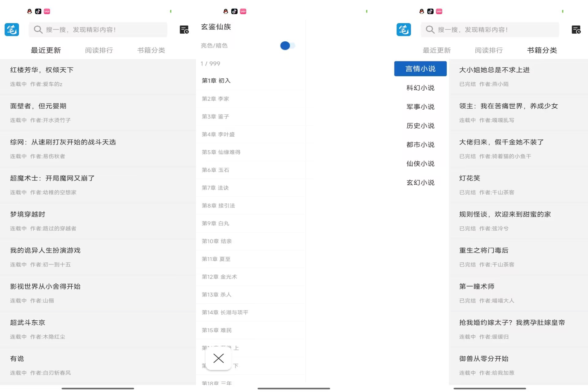Toggle the 亮色/暗色 theme switch

(286, 45)
